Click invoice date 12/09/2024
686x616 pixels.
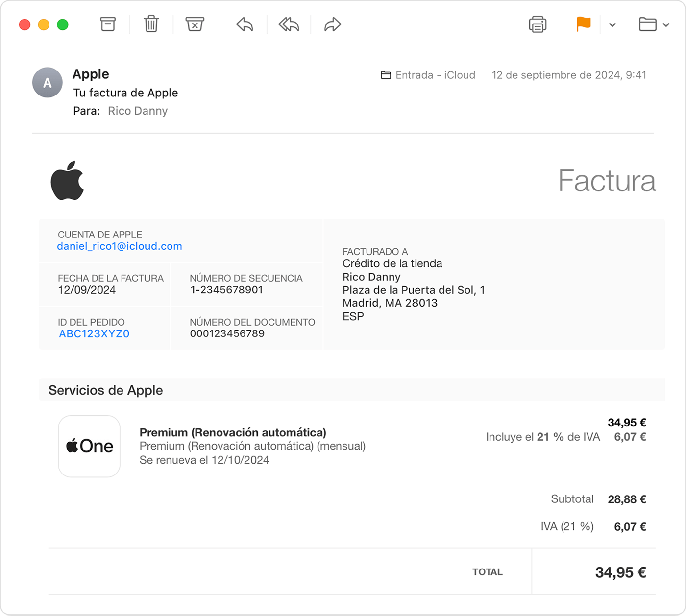point(87,290)
